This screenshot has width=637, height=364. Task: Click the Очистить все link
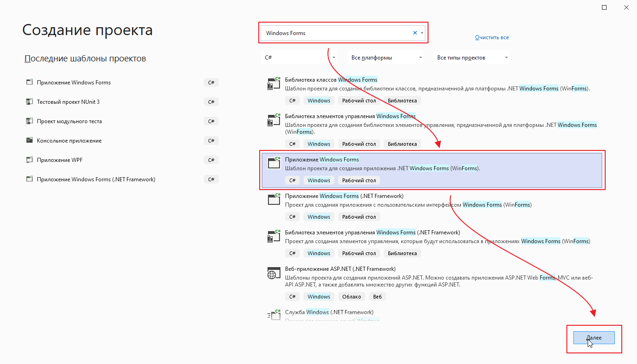(x=492, y=37)
